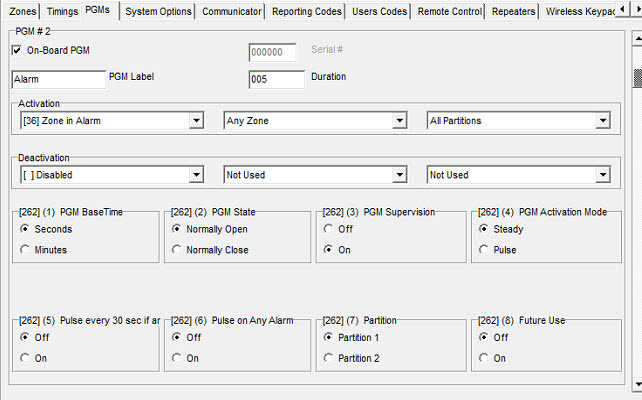
Task: Set PGM Activation Mode to Pulse
Action: click(x=485, y=250)
